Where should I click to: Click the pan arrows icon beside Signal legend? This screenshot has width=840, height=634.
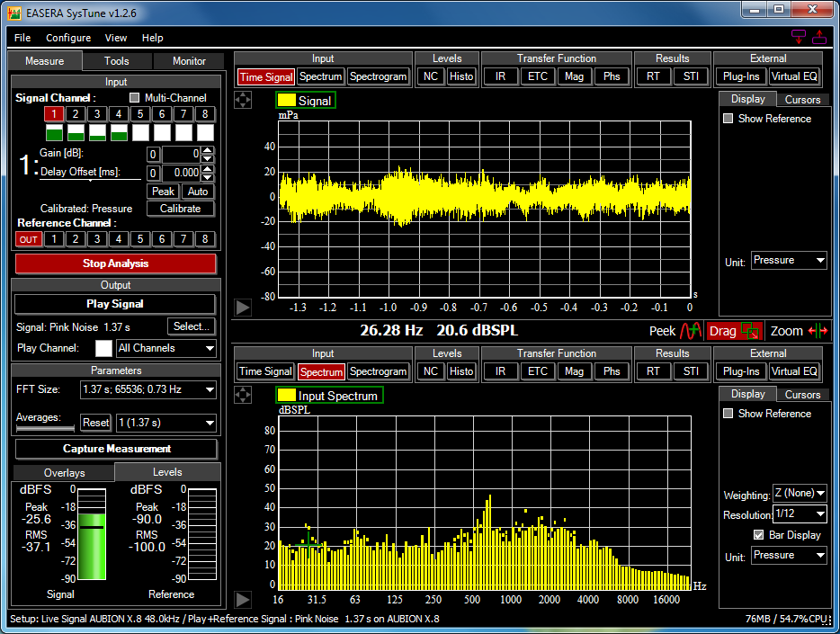243,100
